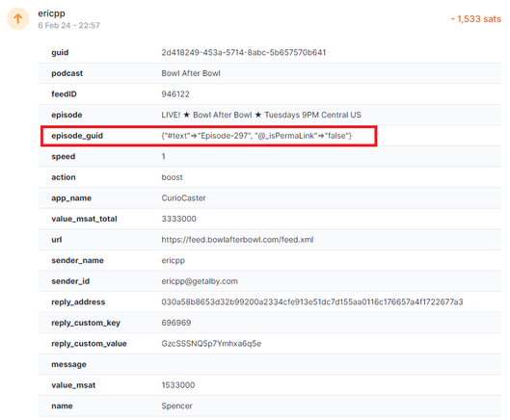This screenshot has width=510, height=420.
Task: Click the timestamp 6 Feb 24 - 22:57
Action: click(x=68, y=25)
